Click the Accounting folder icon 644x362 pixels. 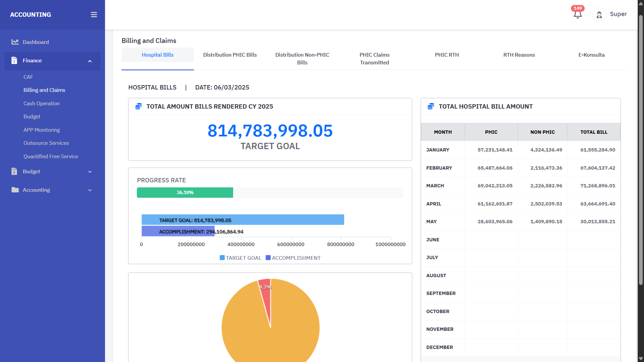(15, 190)
